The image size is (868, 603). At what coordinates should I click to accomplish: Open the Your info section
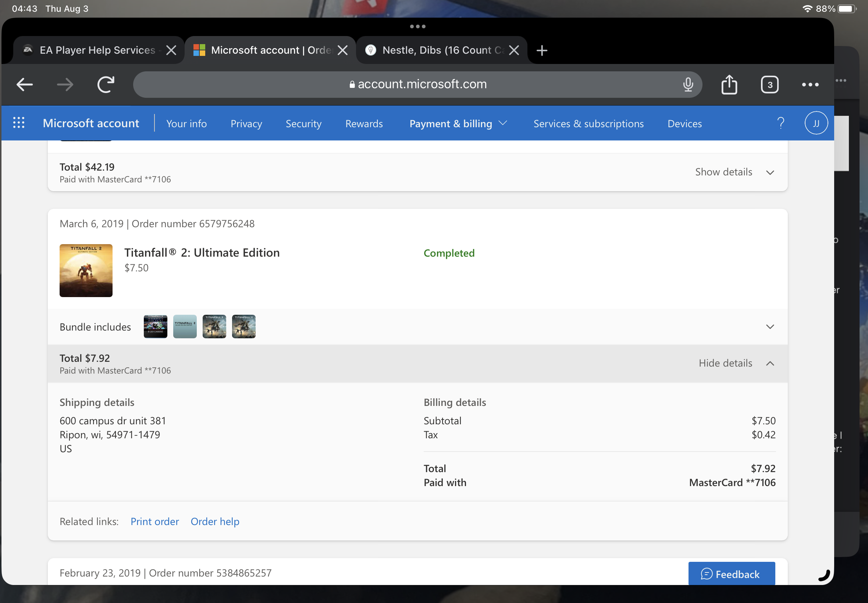186,124
